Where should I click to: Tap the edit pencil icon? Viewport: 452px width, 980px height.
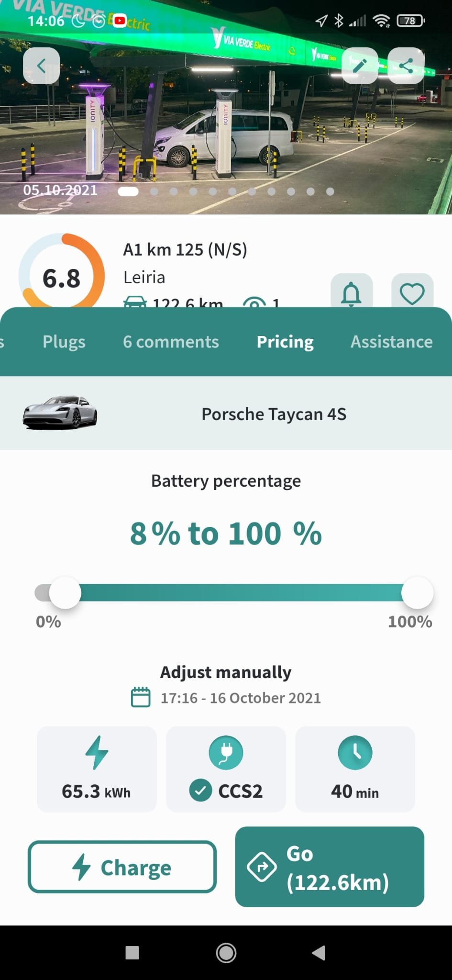tap(360, 66)
